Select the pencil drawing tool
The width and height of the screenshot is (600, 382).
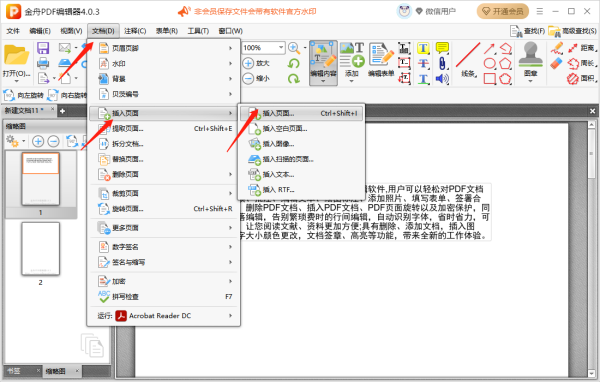[556, 48]
